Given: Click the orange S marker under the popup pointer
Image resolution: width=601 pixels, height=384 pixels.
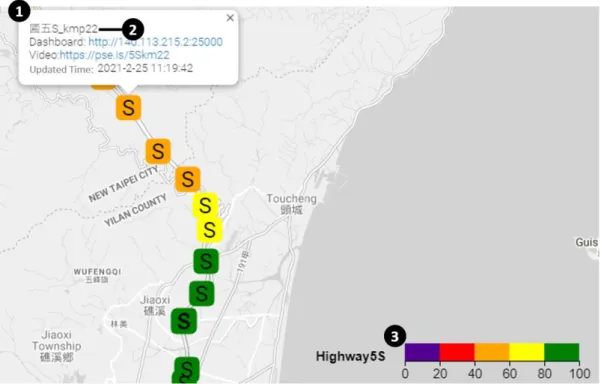Looking at the screenshot, I should (x=128, y=108).
